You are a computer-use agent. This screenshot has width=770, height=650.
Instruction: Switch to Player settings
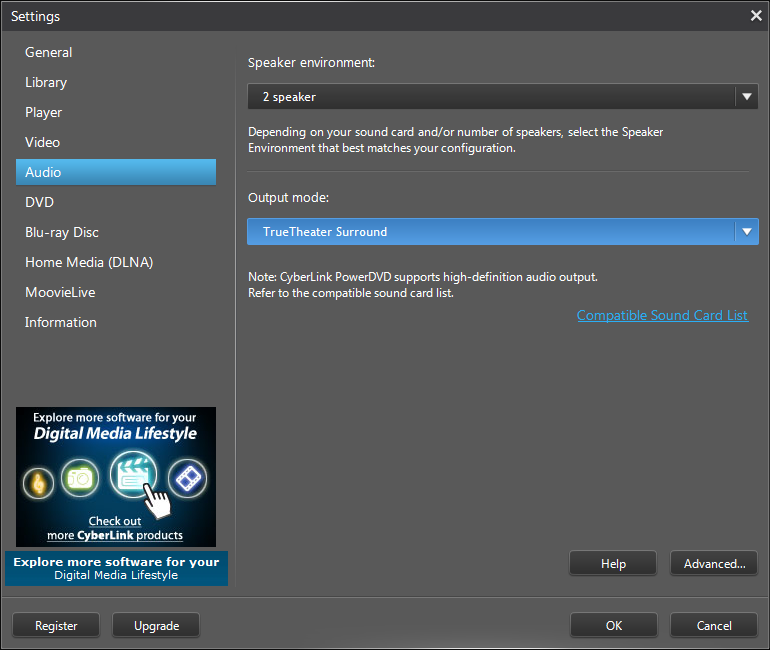click(x=44, y=112)
